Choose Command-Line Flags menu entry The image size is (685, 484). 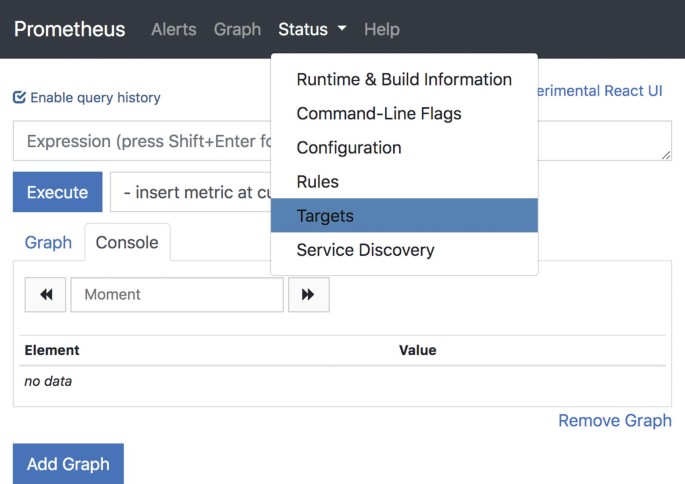pyautogui.click(x=379, y=114)
